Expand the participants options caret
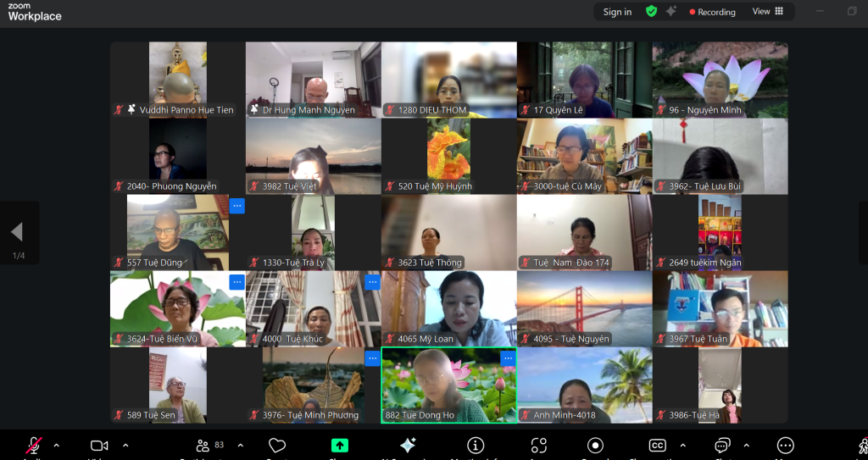Image resolution: width=868 pixels, height=460 pixels. point(241,446)
